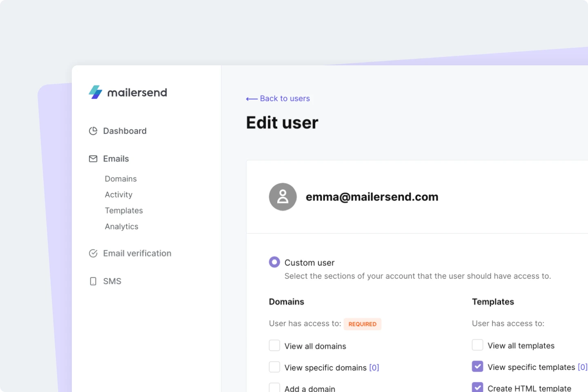Click 'User has access to:' under Templates heading
The image size is (588, 392).
pyautogui.click(x=508, y=323)
